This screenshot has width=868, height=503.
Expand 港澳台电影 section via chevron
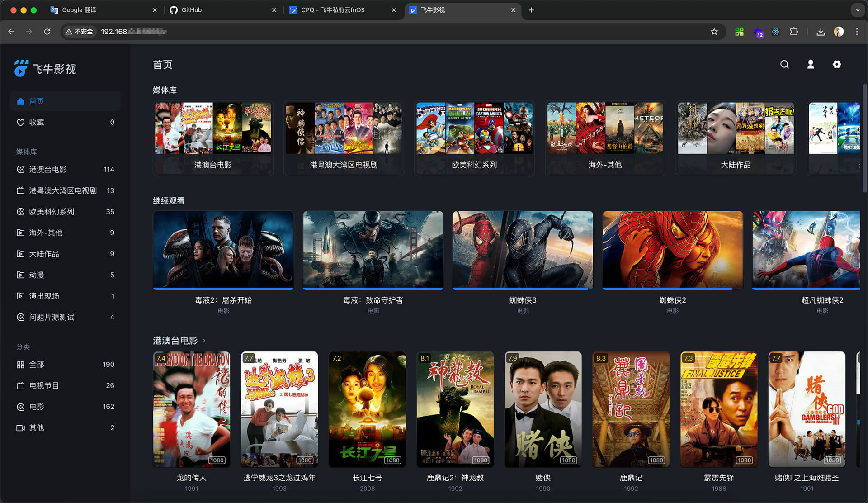pos(204,341)
